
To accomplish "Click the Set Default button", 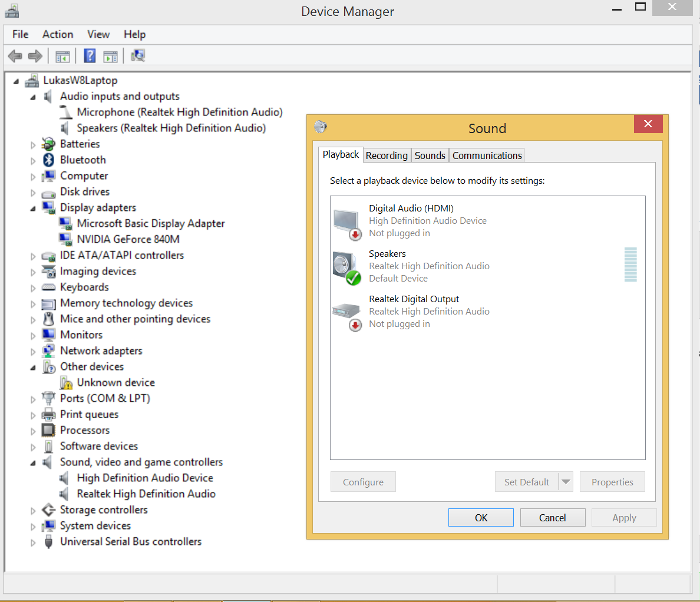I will (x=527, y=482).
